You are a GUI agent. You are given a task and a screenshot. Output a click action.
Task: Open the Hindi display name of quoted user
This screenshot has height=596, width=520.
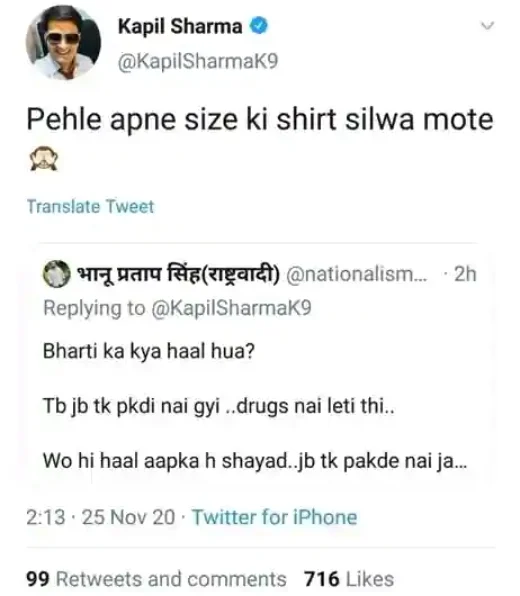(x=178, y=273)
